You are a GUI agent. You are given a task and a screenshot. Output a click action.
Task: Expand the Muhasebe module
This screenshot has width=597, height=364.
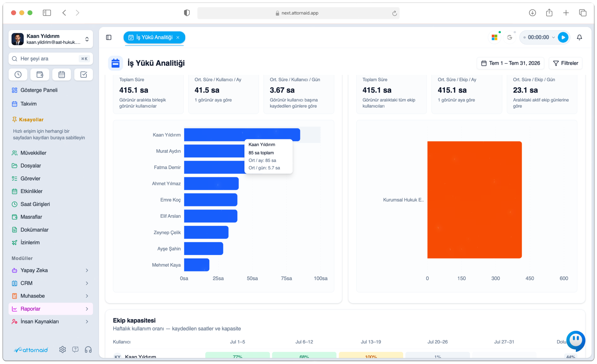tap(51, 296)
